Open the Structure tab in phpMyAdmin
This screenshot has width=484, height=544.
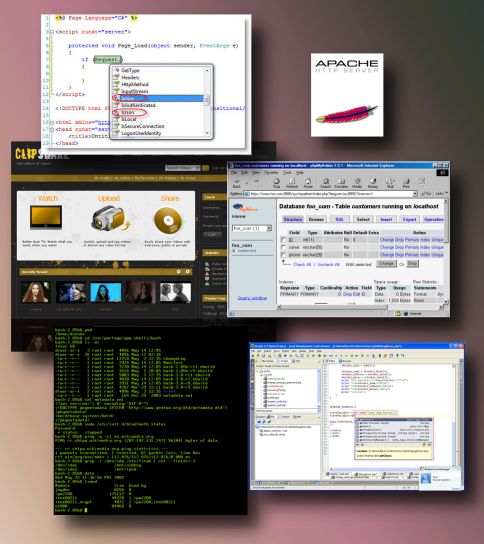pos(292,219)
